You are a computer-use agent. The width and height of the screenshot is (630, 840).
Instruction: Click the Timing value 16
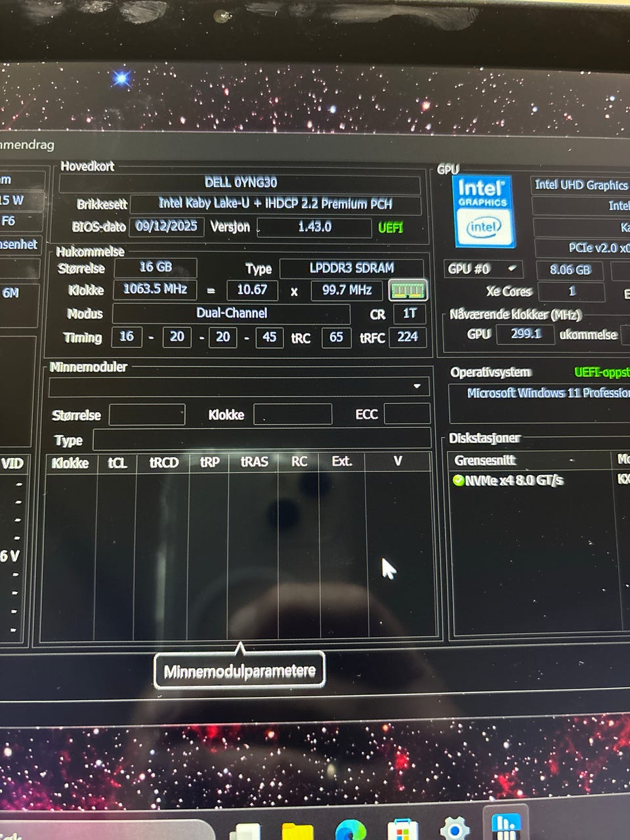click(x=127, y=337)
